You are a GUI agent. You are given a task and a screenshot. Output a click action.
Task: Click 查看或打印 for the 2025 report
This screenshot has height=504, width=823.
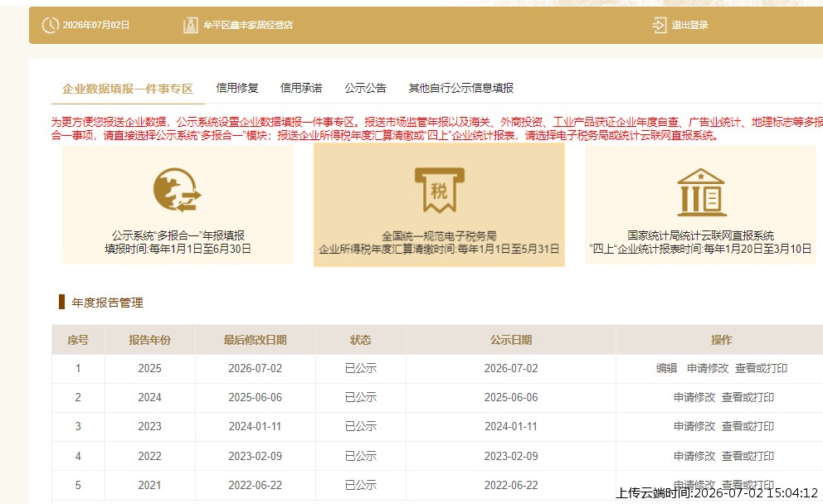pos(761,368)
